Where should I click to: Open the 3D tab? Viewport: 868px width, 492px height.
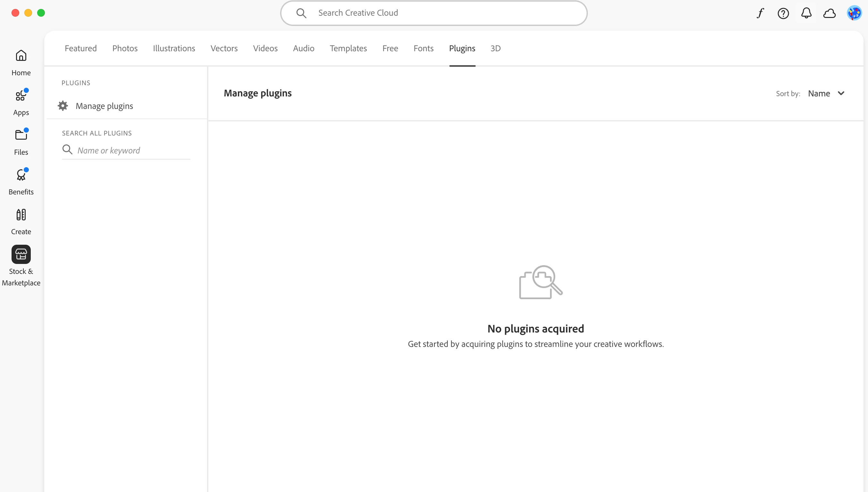(495, 48)
